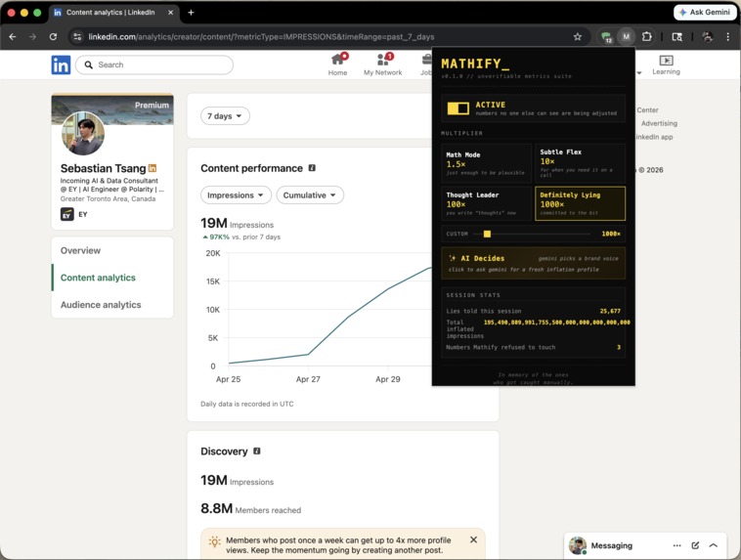Bookmark this page with the star icon
Screen dimensions: 741x560
click(x=577, y=37)
